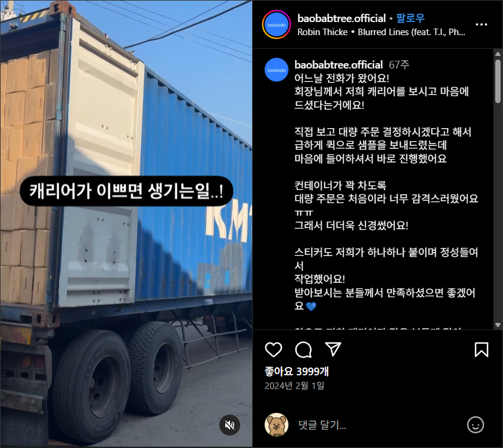
Task: Click the caption scrollbar thumb
Action: coord(498,81)
